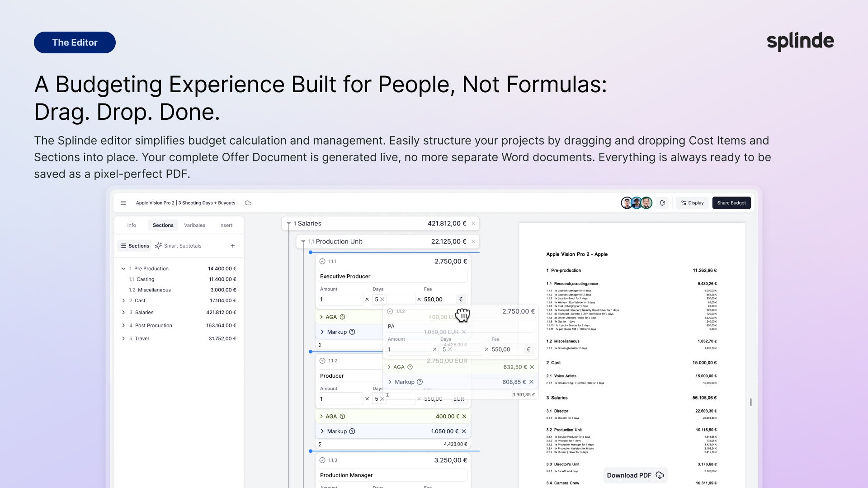Expand AGA under Executive Producer
This screenshot has height=488, width=868.
pos(321,317)
